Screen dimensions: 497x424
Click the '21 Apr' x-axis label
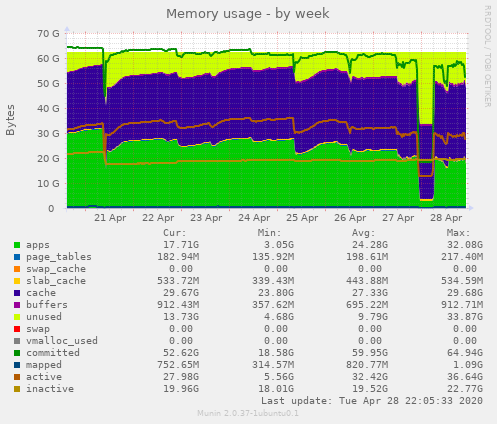tap(110, 218)
